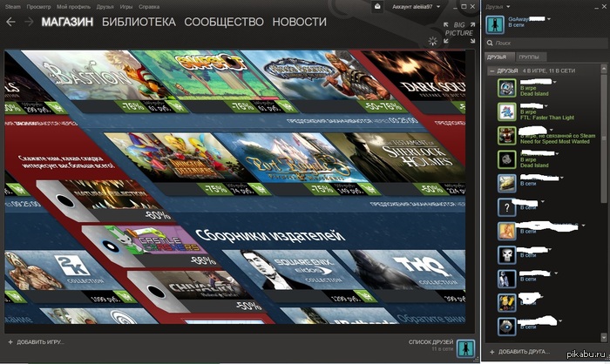Viewport: 610px width, 364px height.
Task: Click friends list scrollbar down arrow
Action: click(604, 337)
